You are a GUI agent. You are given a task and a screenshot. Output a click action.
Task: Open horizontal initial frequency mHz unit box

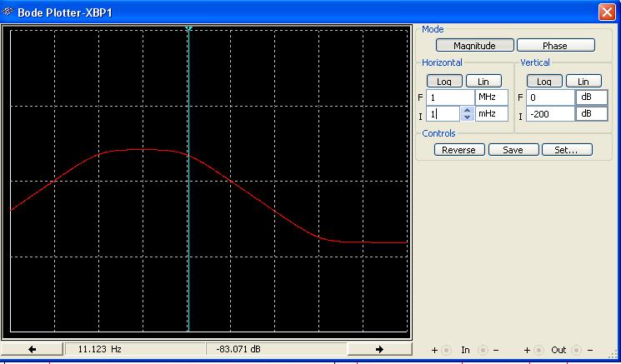click(491, 114)
